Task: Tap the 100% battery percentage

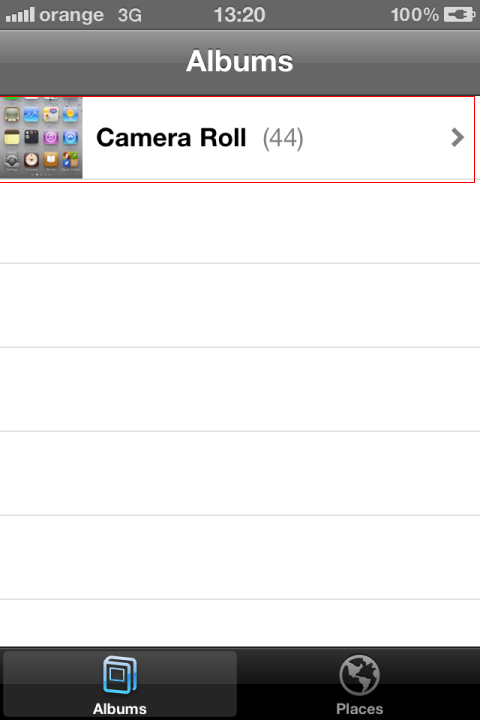Action: pos(414,15)
